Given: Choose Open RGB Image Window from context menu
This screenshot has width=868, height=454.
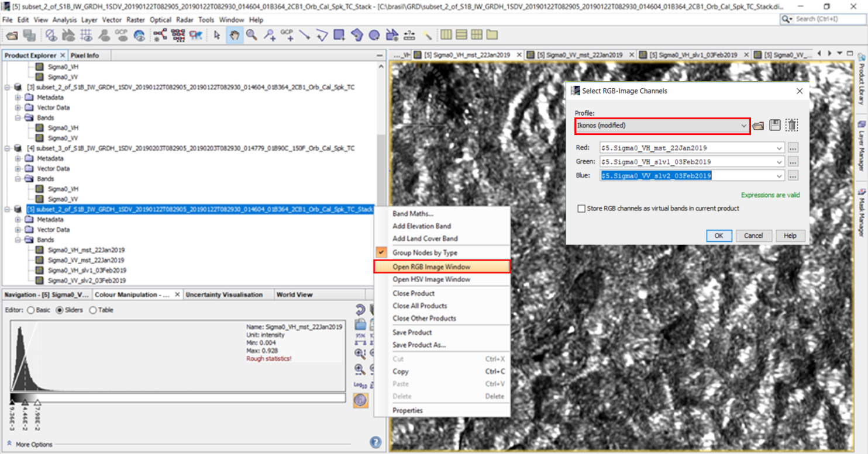Looking at the screenshot, I should pos(432,267).
